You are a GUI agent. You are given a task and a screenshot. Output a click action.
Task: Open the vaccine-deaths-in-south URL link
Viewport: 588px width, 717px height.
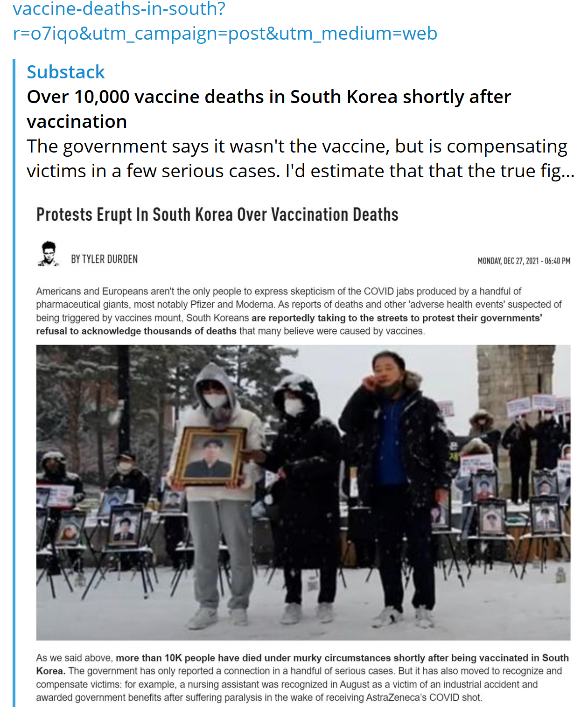click(x=225, y=21)
